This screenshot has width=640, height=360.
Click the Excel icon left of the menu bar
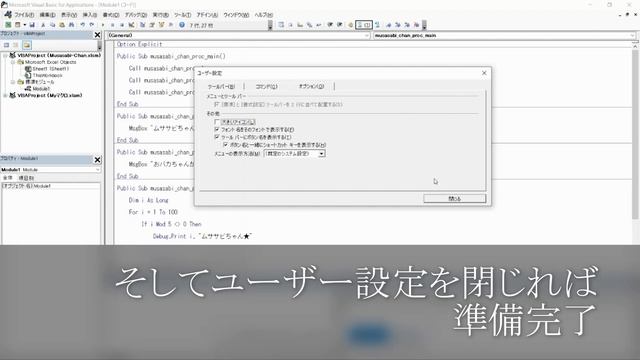[x=8, y=15]
